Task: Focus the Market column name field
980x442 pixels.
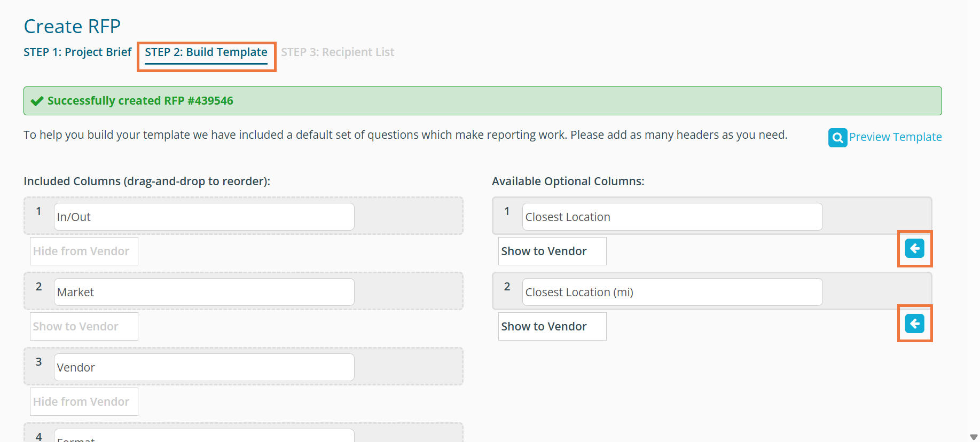Action: point(204,292)
